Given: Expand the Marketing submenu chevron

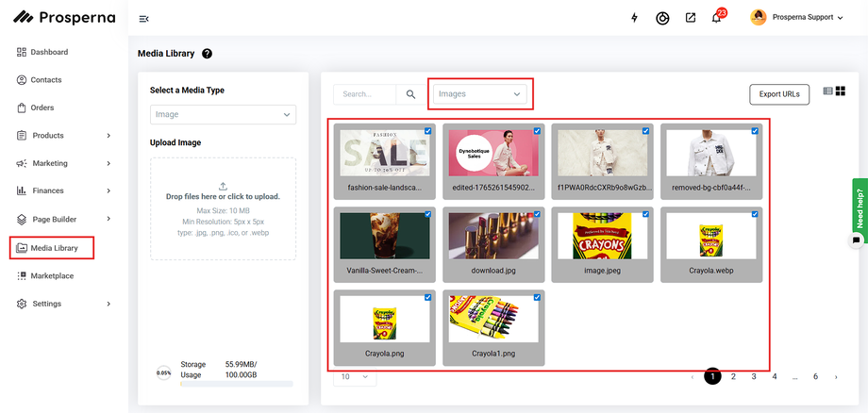Looking at the screenshot, I should coord(108,164).
